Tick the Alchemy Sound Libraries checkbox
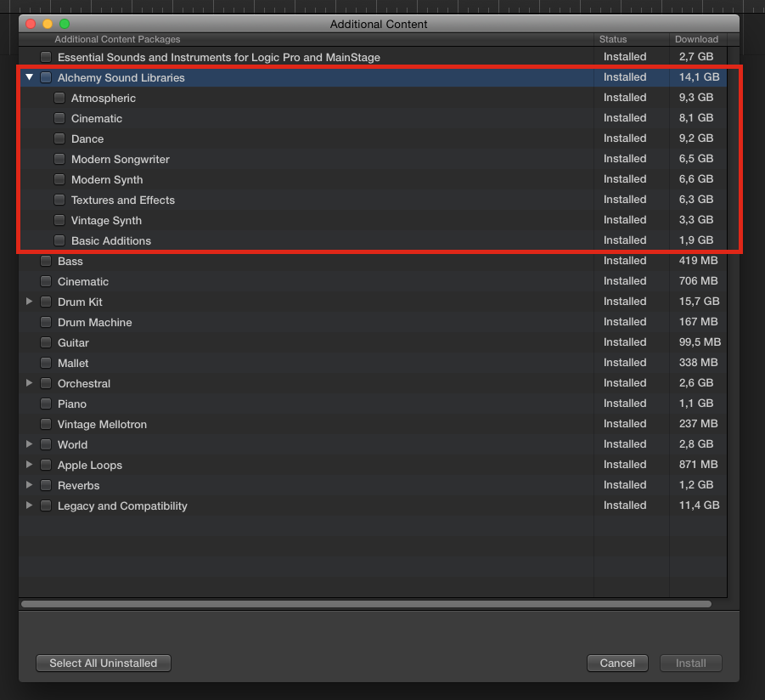The image size is (765, 700). pyautogui.click(x=46, y=77)
